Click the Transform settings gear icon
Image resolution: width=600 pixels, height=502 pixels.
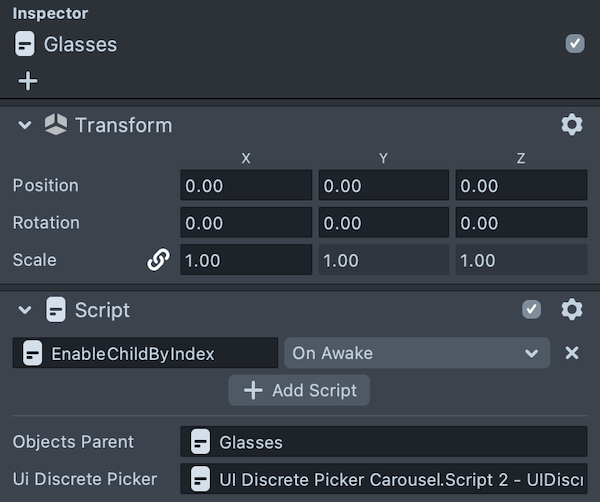571,125
